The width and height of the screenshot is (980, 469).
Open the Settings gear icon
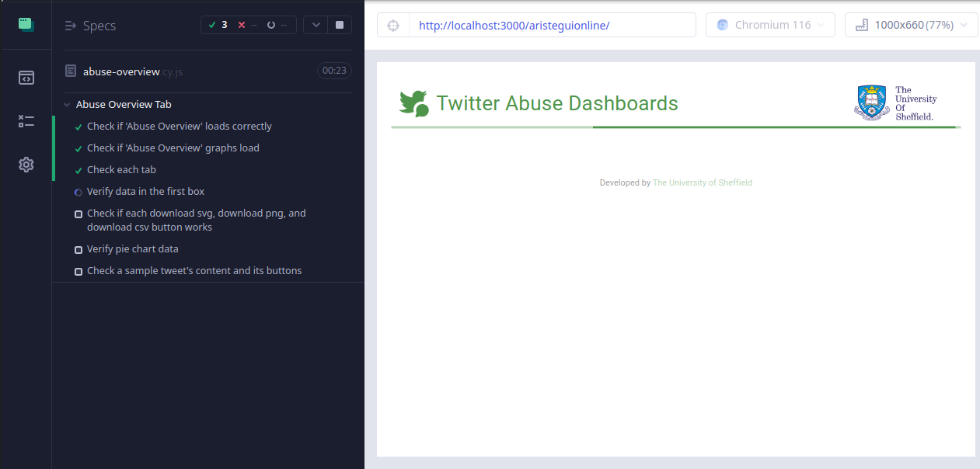[x=26, y=165]
